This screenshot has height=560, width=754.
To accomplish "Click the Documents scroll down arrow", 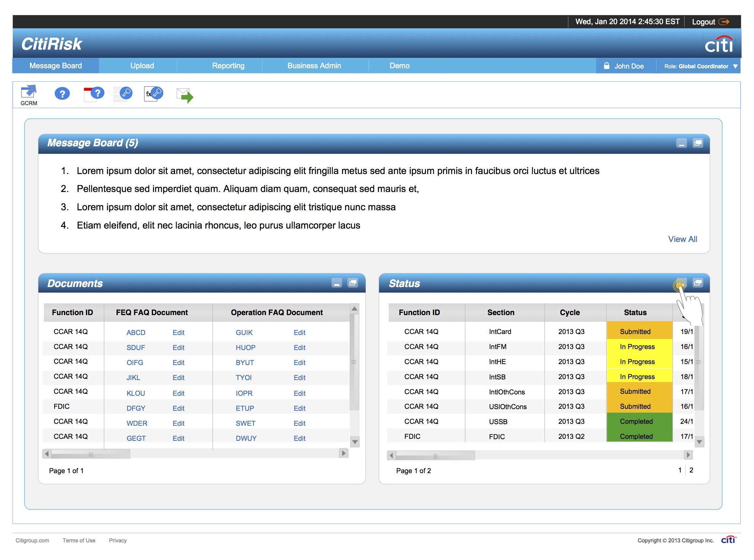I will (355, 442).
